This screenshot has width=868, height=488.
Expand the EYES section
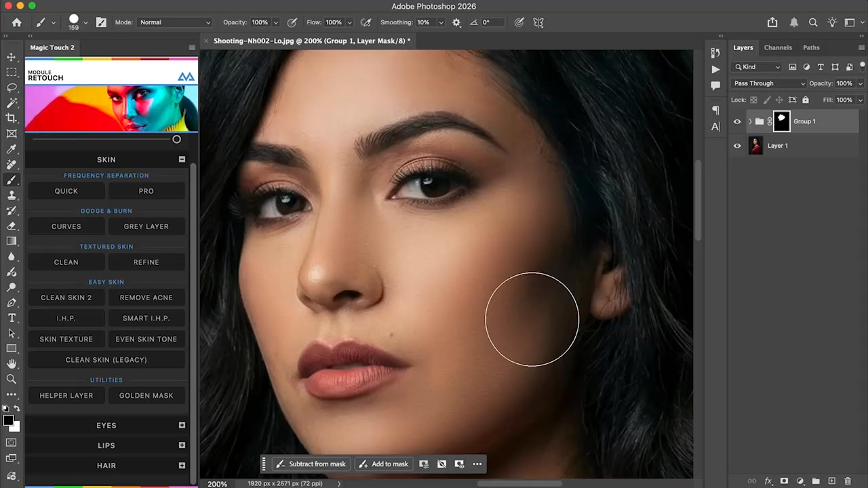tap(182, 425)
